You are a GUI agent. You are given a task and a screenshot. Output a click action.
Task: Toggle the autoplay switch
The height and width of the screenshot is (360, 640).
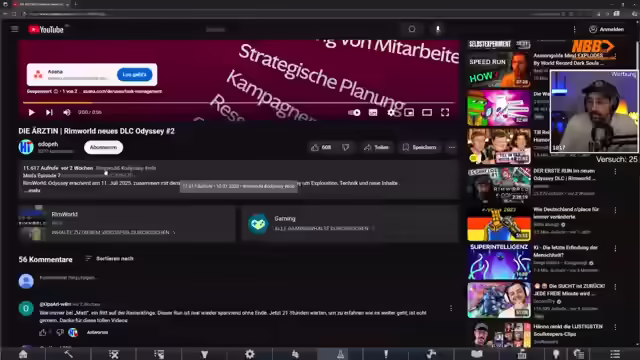[x=354, y=112]
